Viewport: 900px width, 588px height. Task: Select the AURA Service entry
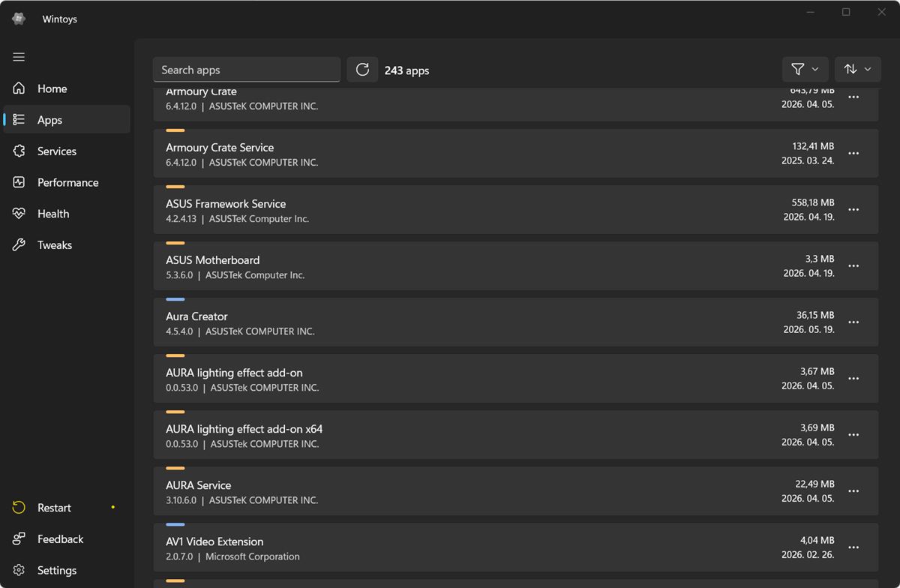click(516, 491)
